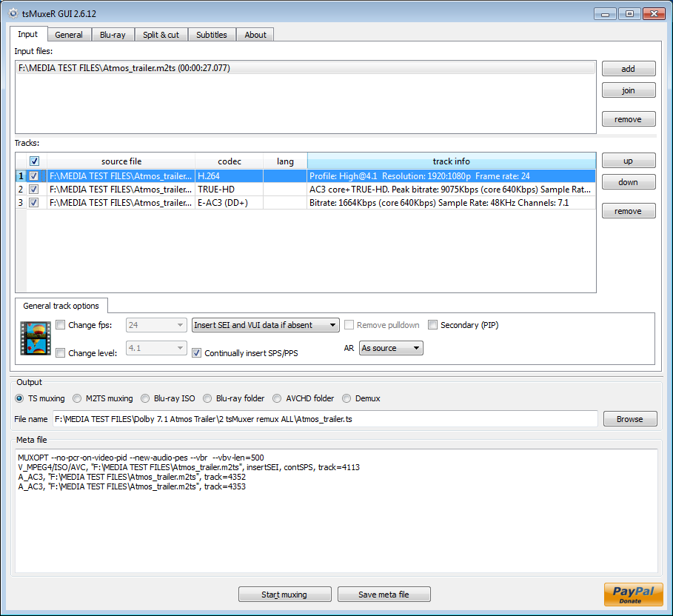Image resolution: width=673 pixels, height=616 pixels.
Task: Select Demux output option
Action: 346,398
